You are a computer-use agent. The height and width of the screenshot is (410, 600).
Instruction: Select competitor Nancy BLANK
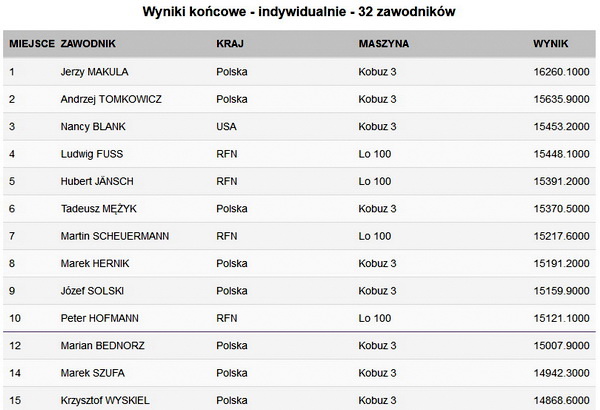[x=92, y=126]
